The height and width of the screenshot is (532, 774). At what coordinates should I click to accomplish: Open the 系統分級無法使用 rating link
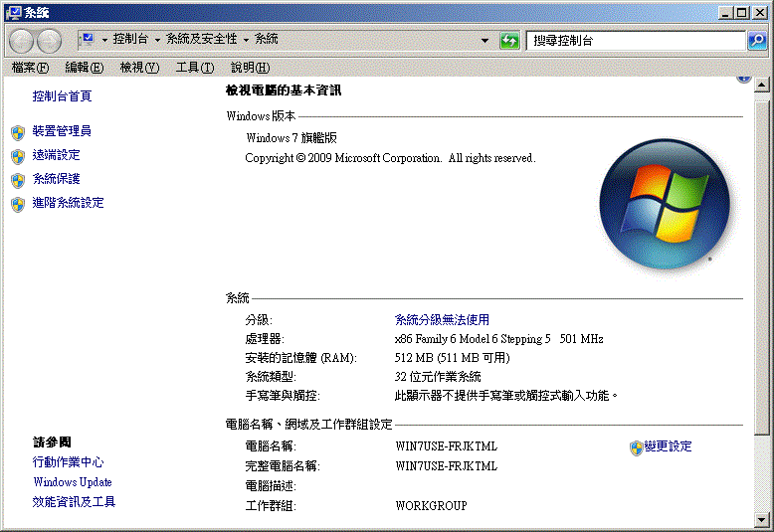coord(442,320)
